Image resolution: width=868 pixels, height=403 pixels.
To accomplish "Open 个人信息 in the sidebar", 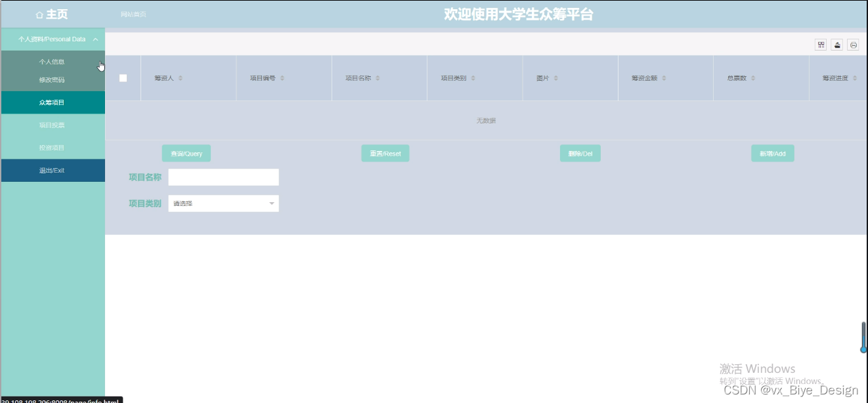I will coord(52,62).
